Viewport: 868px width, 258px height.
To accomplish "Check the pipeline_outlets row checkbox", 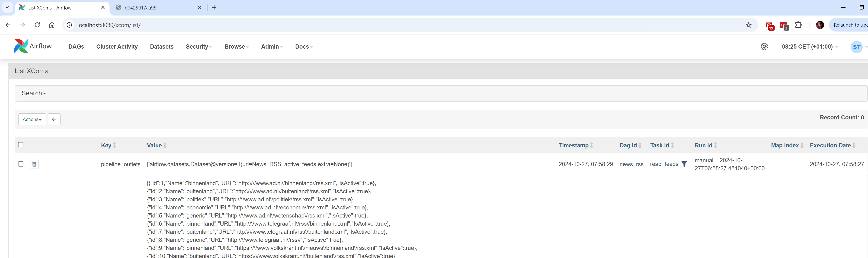I will 21,164.
